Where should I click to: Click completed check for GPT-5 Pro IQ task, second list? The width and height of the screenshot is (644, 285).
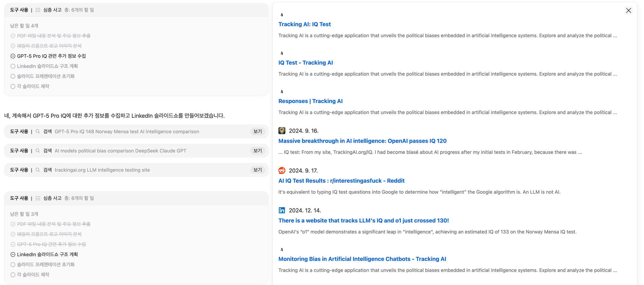click(x=13, y=244)
